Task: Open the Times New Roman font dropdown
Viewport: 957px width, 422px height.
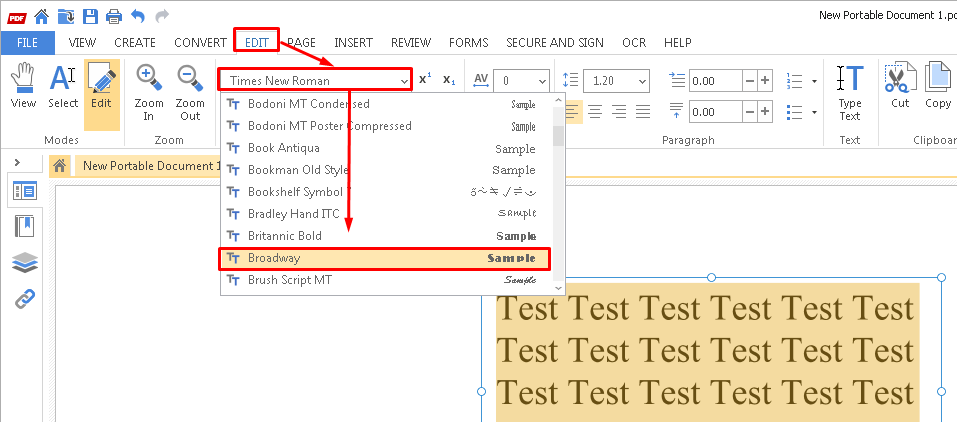Action: point(316,81)
